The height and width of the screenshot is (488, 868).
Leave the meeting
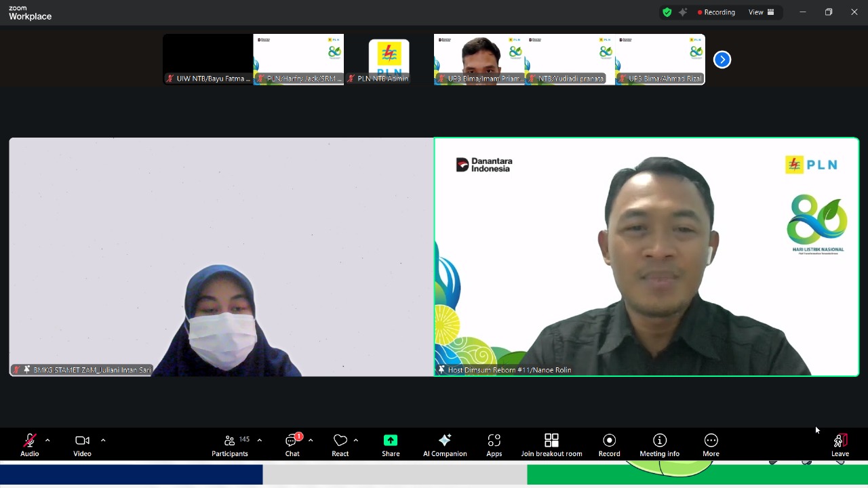(840, 445)
